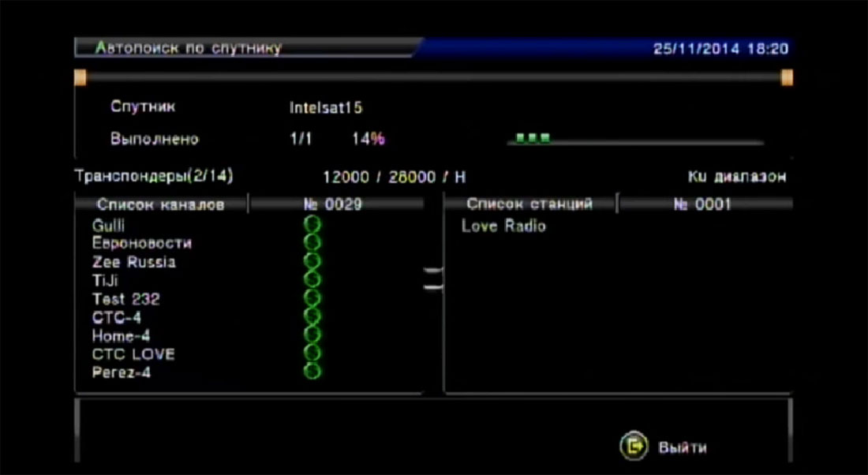This screenshot has height=475, width=868.
Task: Select the CTC LOVE channel
Action: coord(133,354)
